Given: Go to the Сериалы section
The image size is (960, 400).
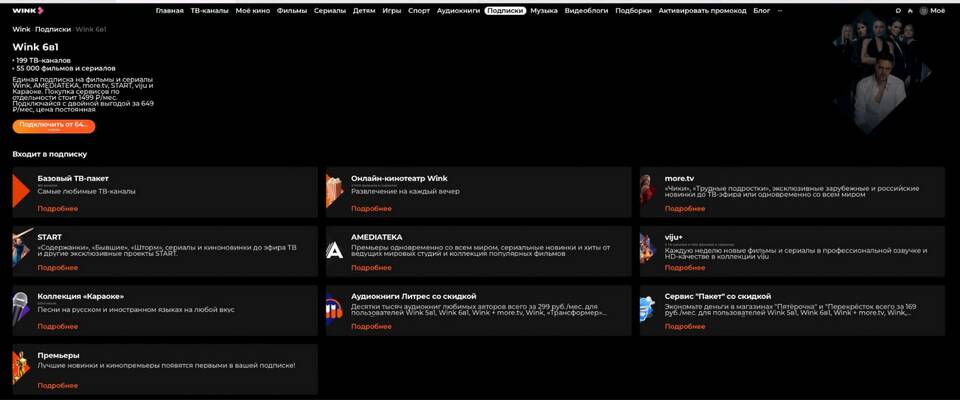Looking at the screenshot, I should [330, 10].
